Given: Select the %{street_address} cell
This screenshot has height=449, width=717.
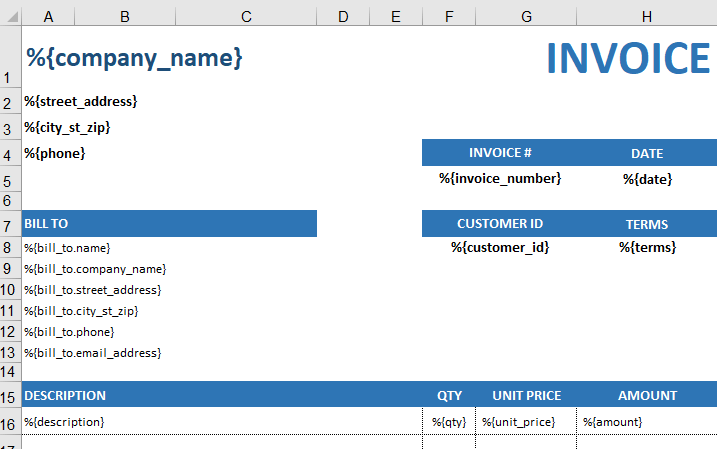Looking at the screenshot, I should tap(80, 102).
